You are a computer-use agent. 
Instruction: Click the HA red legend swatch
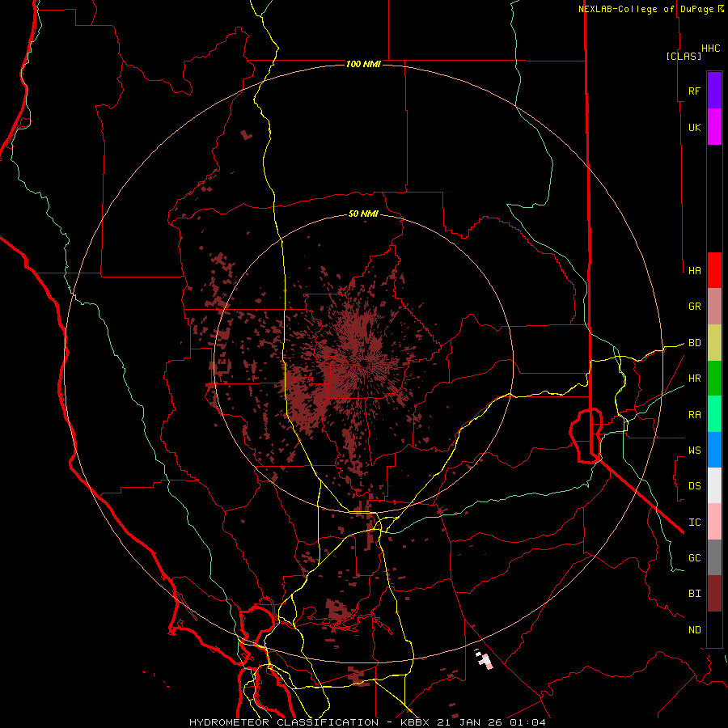714,270
